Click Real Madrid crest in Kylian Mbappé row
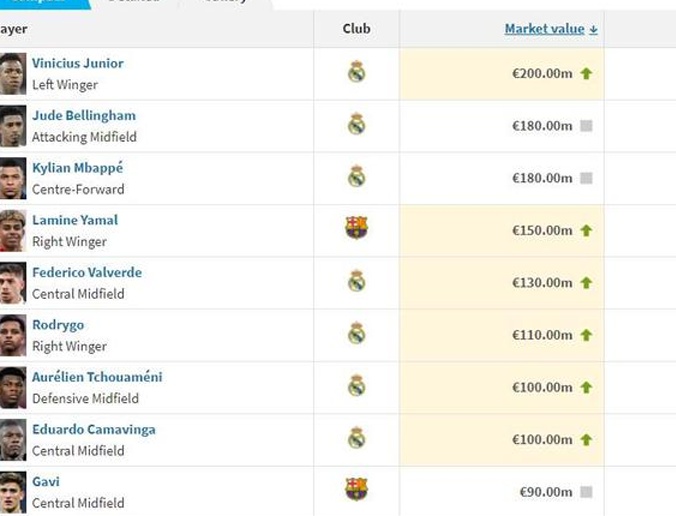676x516 pixels. coord(357,176)
